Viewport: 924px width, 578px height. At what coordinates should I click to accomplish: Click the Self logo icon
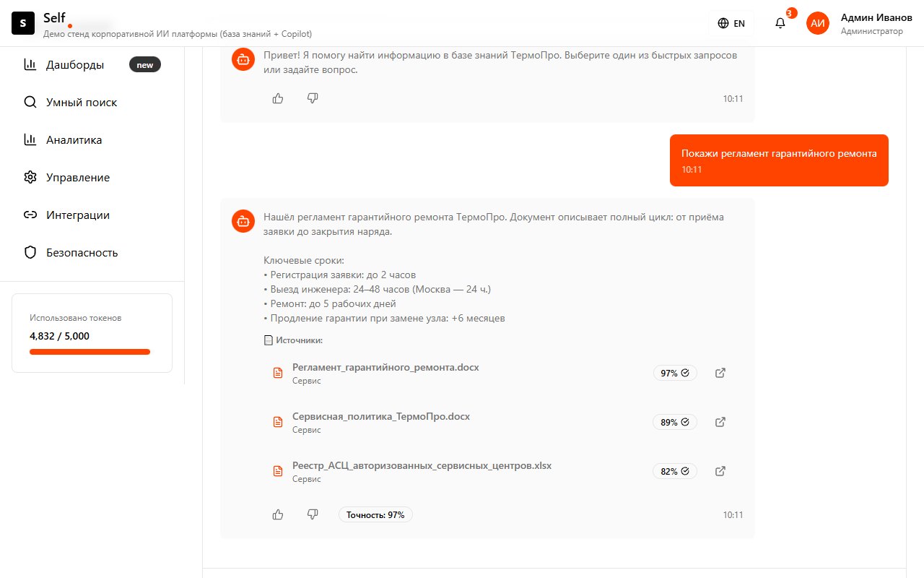point(23,23)
